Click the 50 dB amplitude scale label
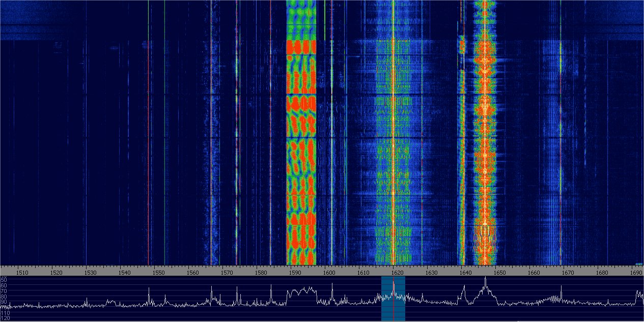The image size is (644, 322). 4,280
